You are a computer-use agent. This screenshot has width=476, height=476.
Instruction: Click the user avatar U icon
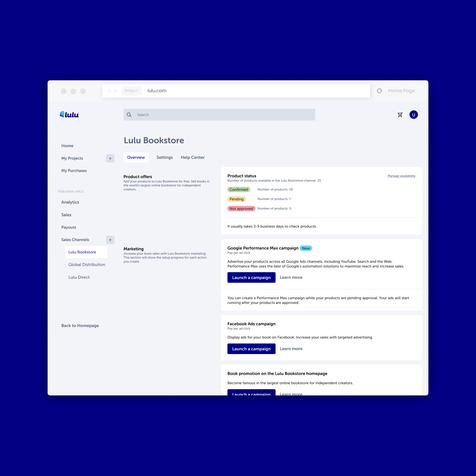414,115
